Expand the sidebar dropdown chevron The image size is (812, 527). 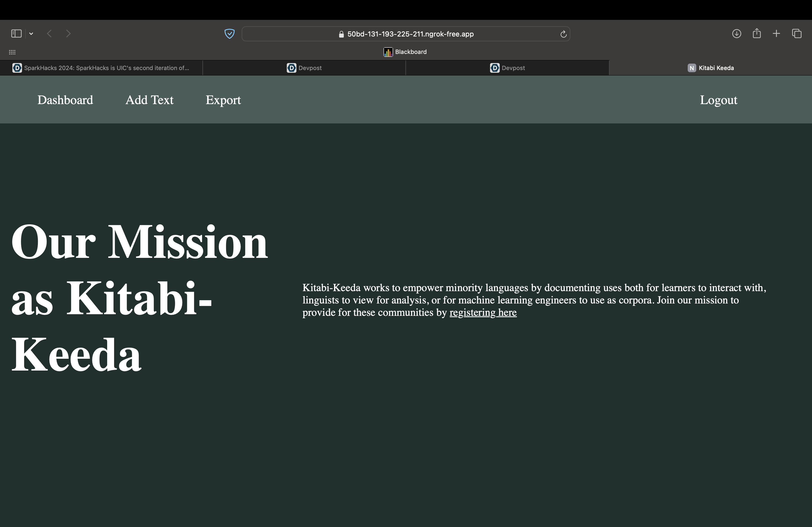pyautogui.click(x=31, y=33)
